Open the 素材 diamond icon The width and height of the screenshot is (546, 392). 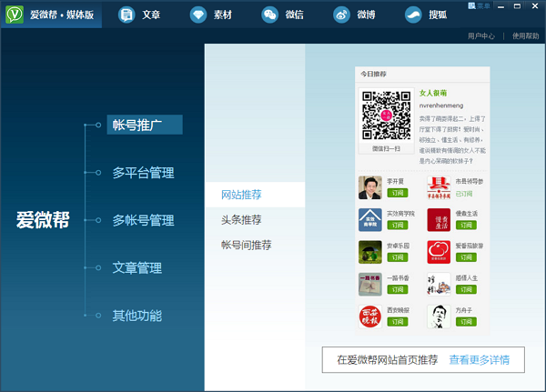coord(198,15)
